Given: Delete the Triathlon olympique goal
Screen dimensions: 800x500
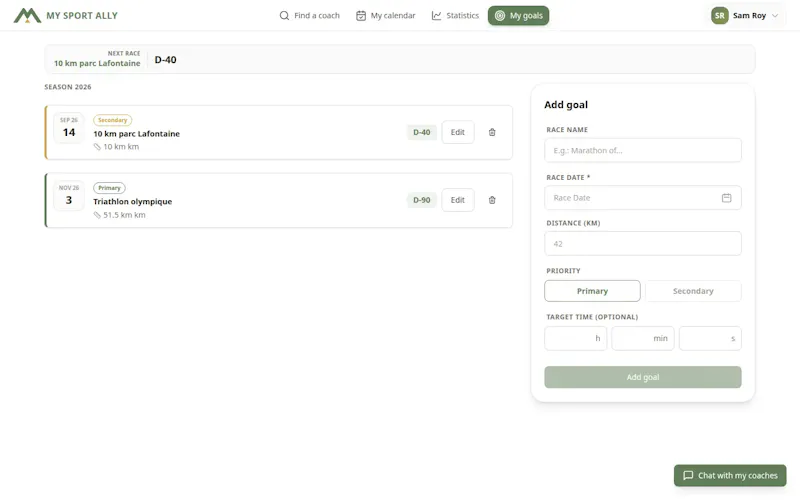Looking at the screenshot, I should click(492, 200).
